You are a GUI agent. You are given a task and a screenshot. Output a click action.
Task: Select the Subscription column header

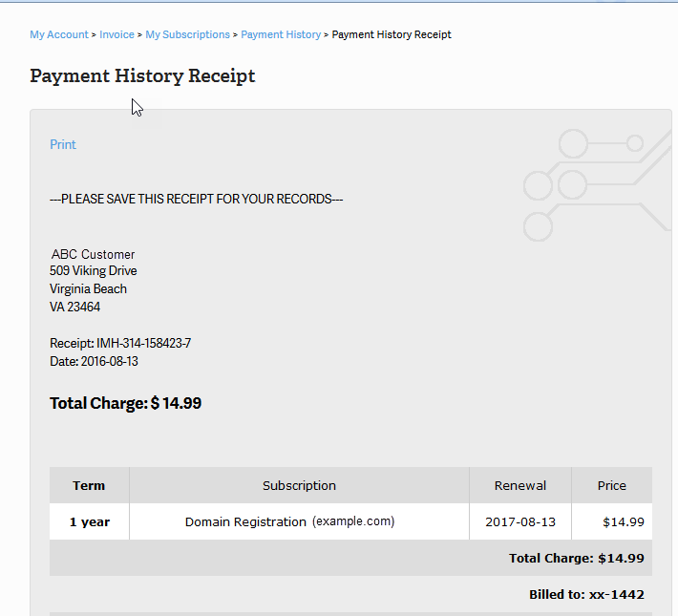click(x=299, y=485)
